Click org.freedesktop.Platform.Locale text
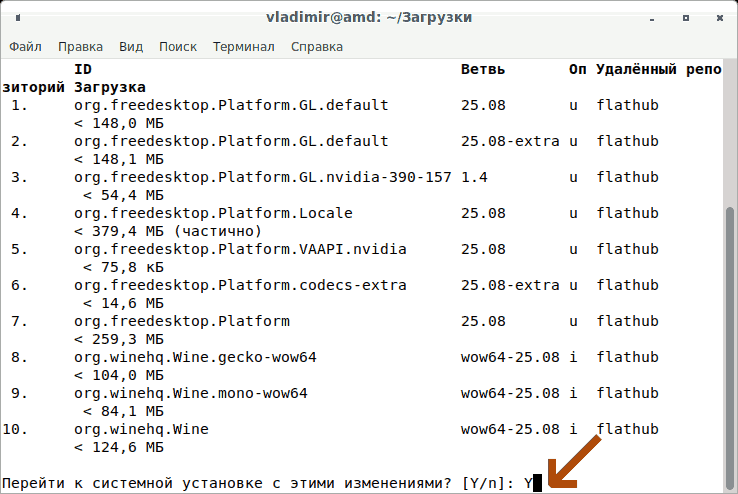738x494 pixels. coord(213,214)
